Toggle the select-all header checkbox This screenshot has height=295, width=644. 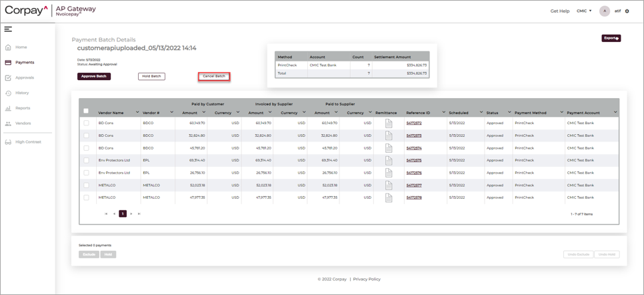86,111
